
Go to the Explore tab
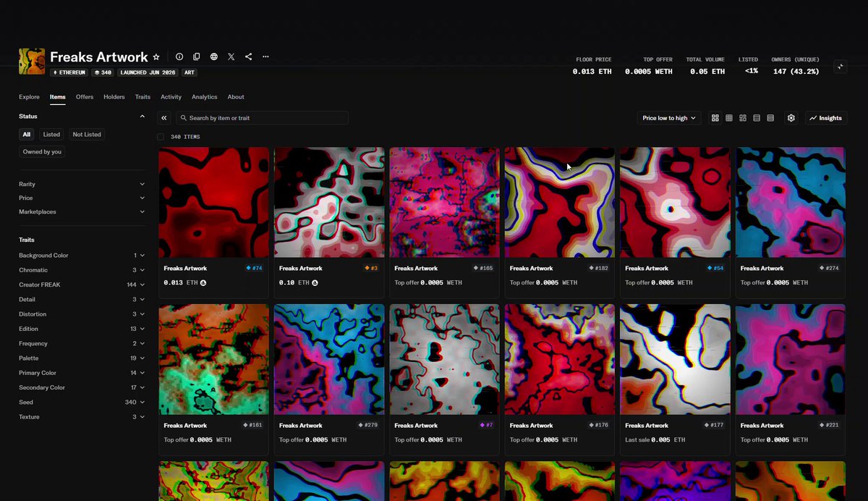pyautogui.click(x=29, y=97)
